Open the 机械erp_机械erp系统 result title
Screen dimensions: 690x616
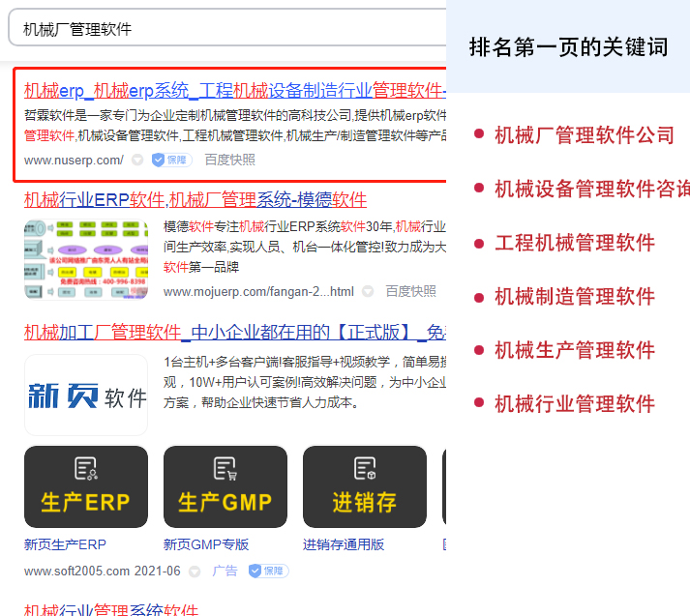[235, 91]
